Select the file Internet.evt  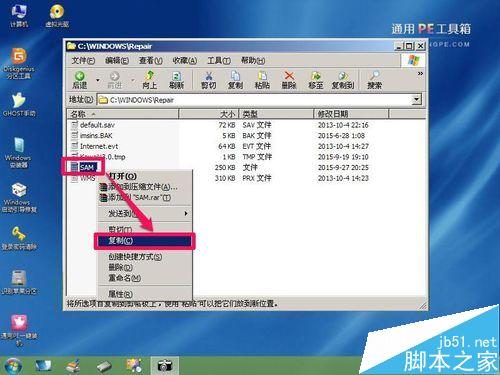click(x=95, y=146)
